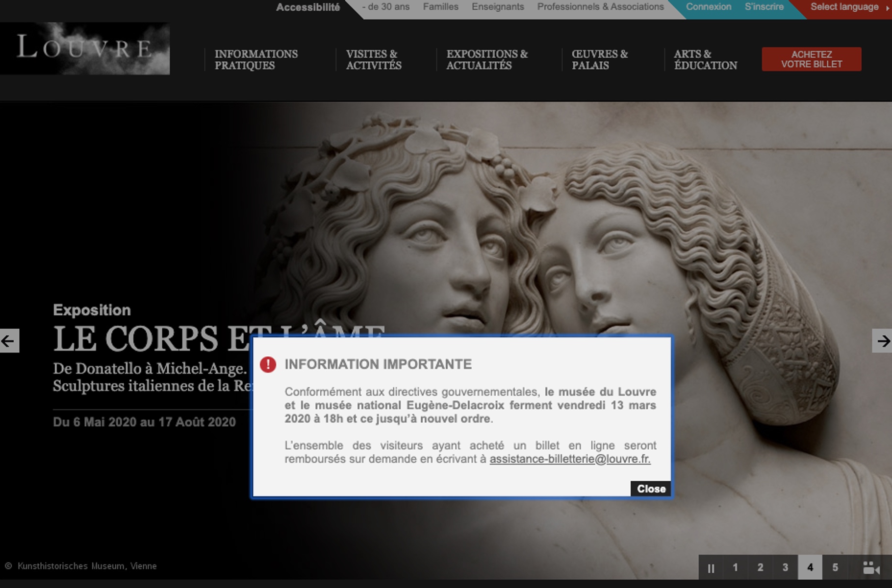892x588 pixels.
Task: Open the assistance-billetterie@louvre.fr email link
Action: point(570,459)
